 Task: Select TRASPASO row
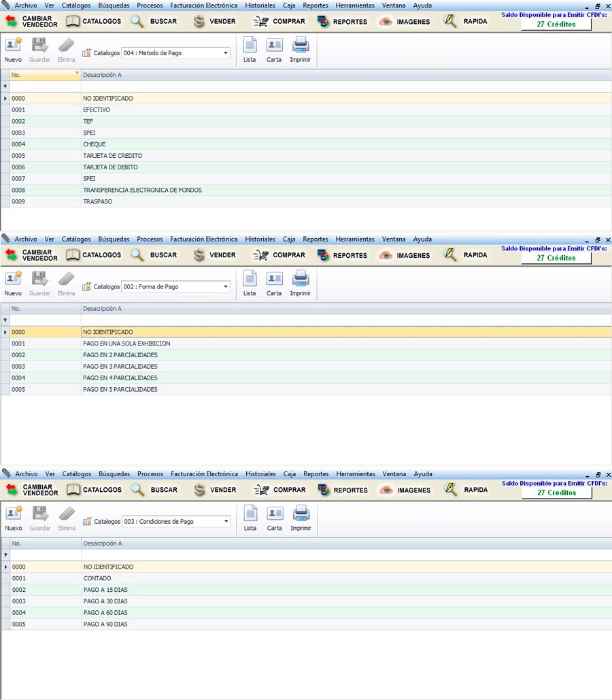306,201
